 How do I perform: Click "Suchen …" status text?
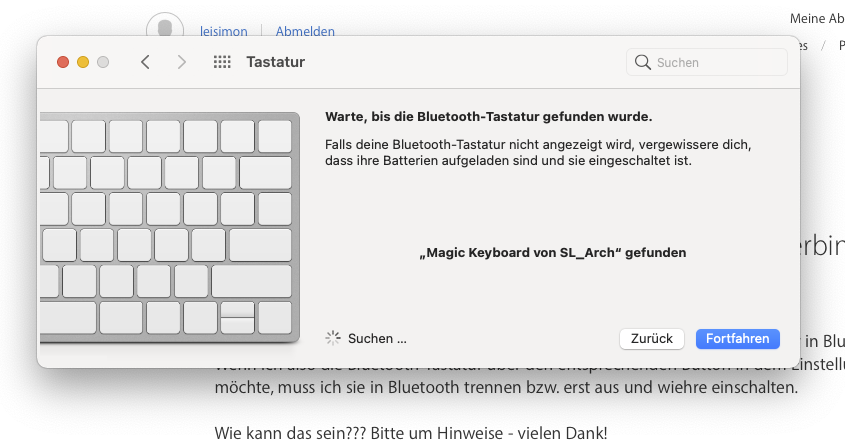(377, 339)
